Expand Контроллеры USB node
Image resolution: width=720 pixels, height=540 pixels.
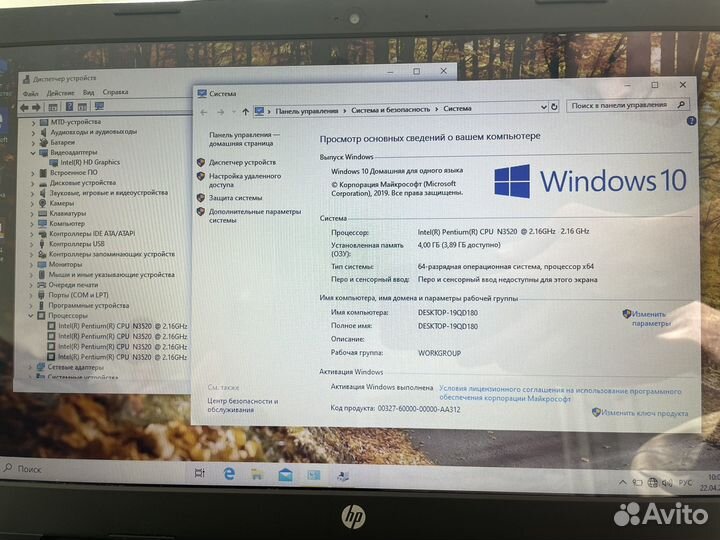tap(32, 245)
